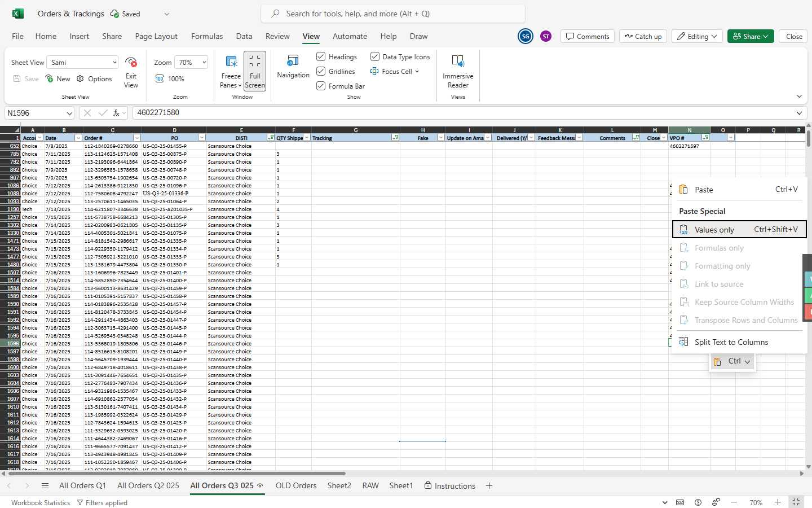Switch to the Data ribbon tab

[x=244, y=36]
